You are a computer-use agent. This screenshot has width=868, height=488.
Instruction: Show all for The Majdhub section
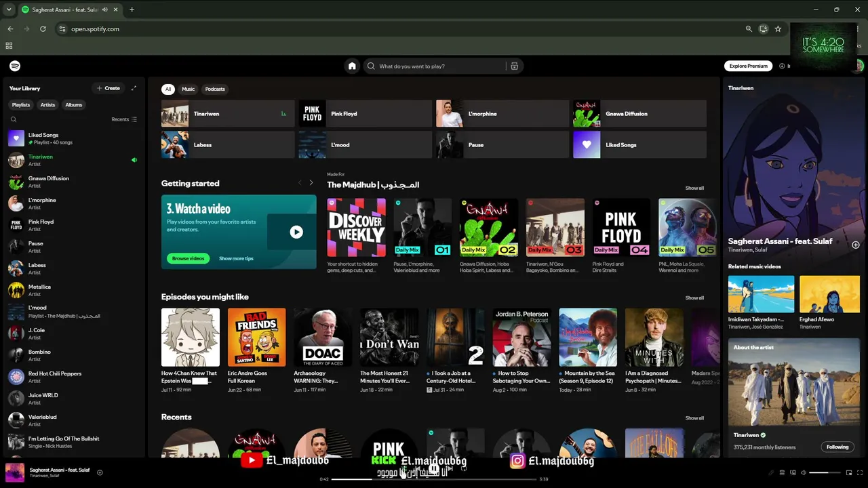click(x=694, y=188)
